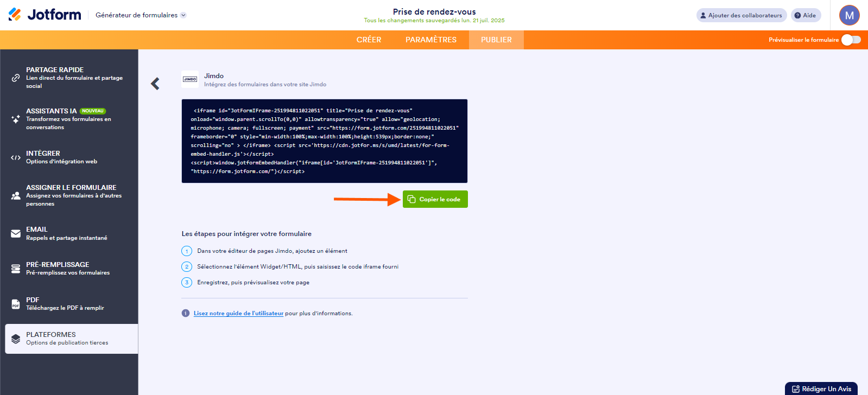Open the Lisez notre guide de l'utilisateur link
The width and height of the screenshot is (868, 395).
[x=238, y=313]
